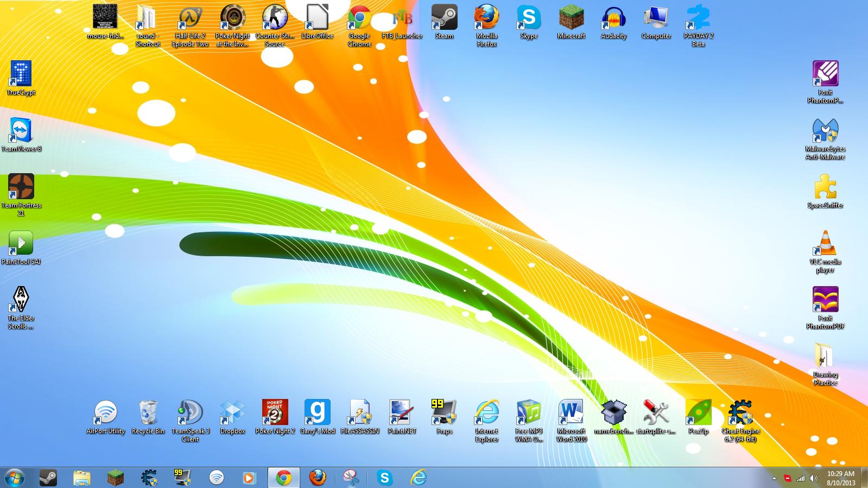The width and height of the screenshot is (868, 488).
Task: Open Mozilla Firefox desktop icon
Action: coord(486,26)
